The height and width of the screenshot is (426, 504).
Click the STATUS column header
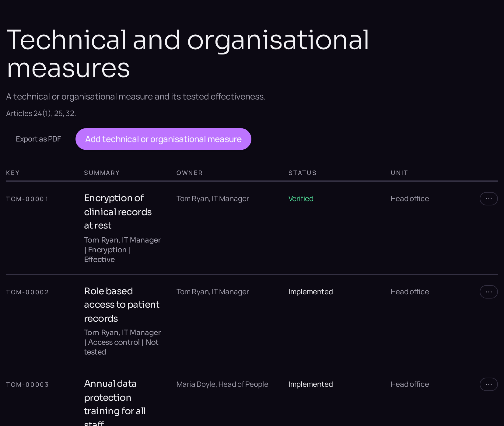[x=303, y=173]
